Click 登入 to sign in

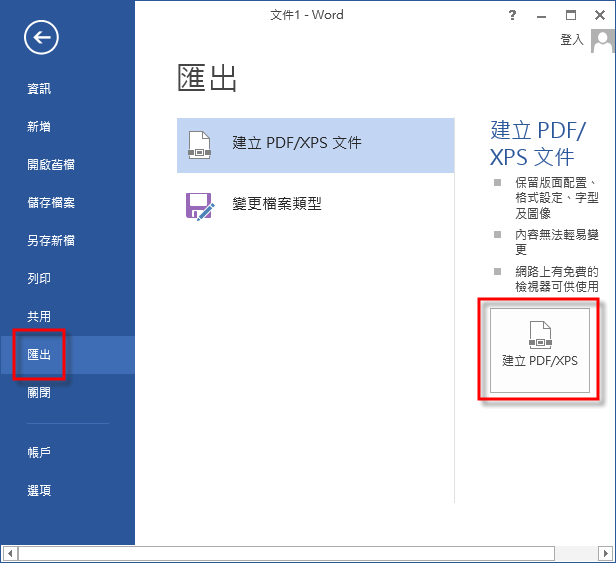[x=572, y=40]
